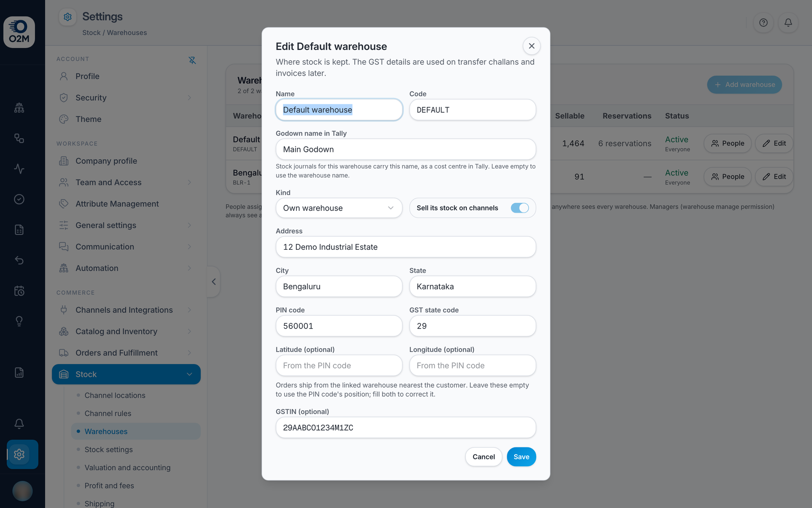Open People for the 91 sellable row
This screenshot has height=508, width=812.
(x=727, y=177)
